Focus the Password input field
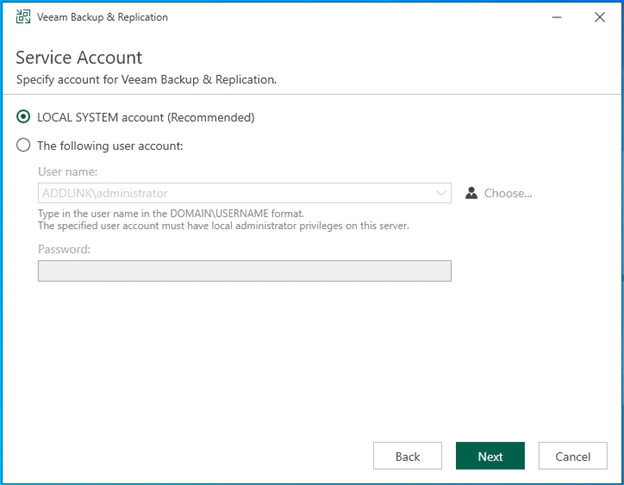The image size is (624, 485). tap(244, 271)
